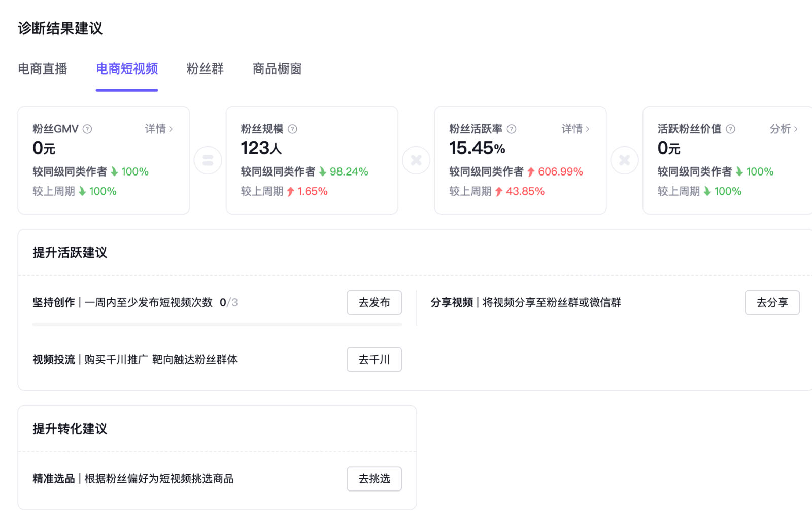812x526 pixels.
Task: Select the 电商短视频 tab
Action: click(127, 69)
